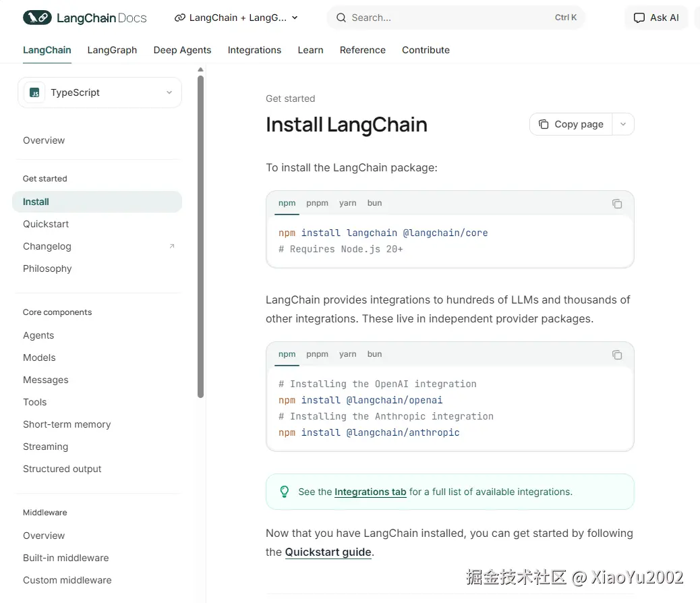Click the search magnifier icon
Image resolution: width=700 pixels, height=603 pixels.
[x=341, y=18]
